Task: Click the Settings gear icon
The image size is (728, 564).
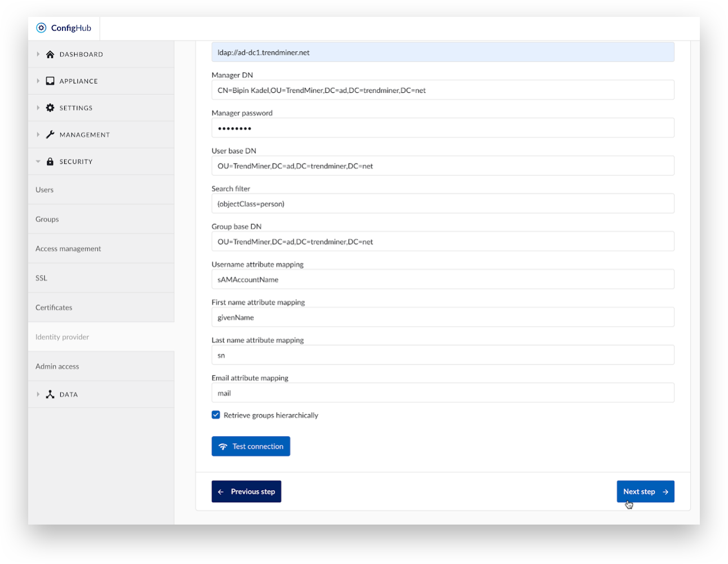Action: 50,108
